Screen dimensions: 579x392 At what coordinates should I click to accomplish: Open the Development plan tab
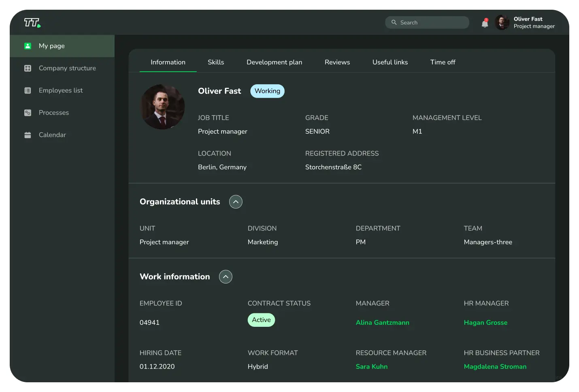coord(274,62)
